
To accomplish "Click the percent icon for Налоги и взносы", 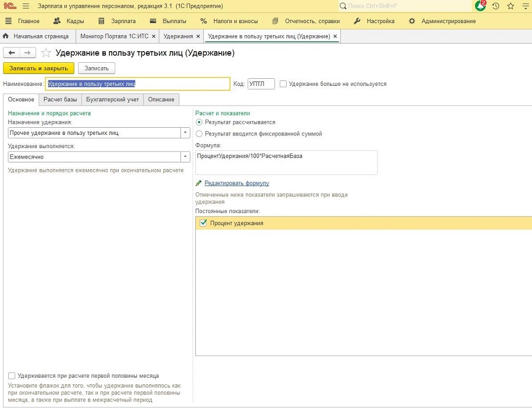I will tap(204, 21).
